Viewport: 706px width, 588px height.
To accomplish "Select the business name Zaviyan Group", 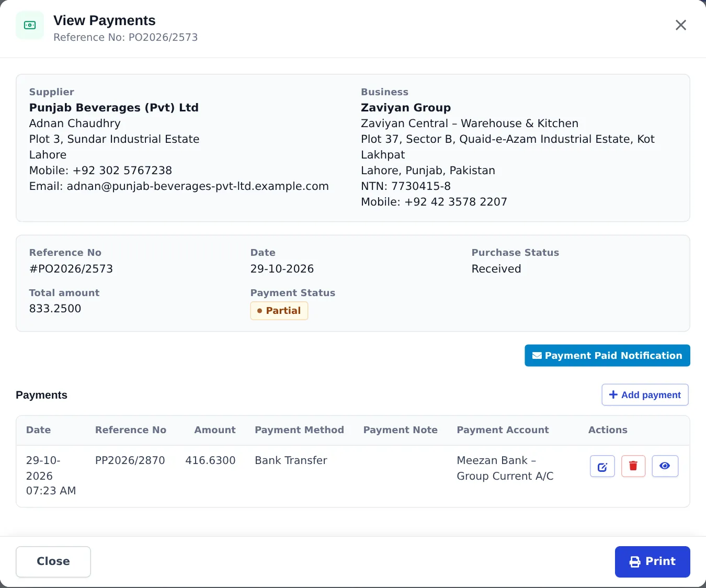I will (x=406, y=108).
